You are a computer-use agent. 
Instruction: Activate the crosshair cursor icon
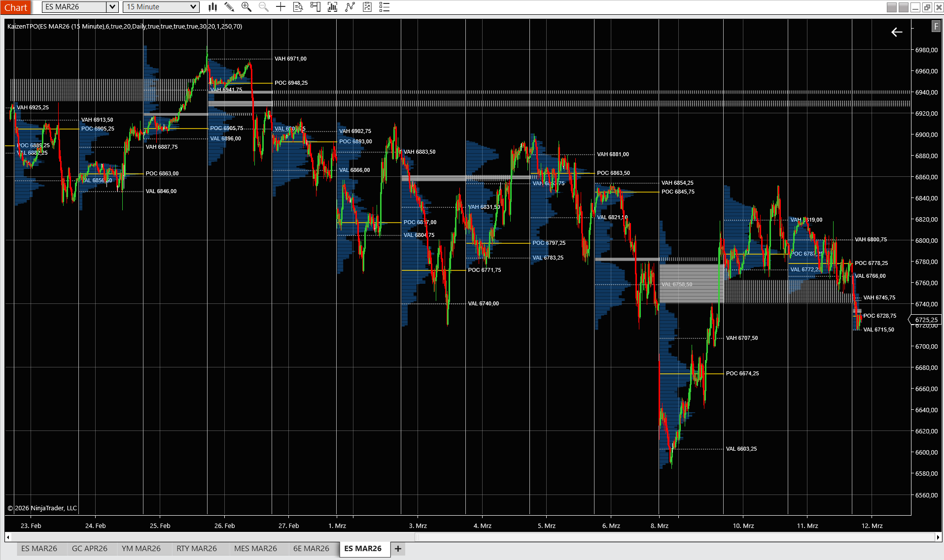point(280,7)
